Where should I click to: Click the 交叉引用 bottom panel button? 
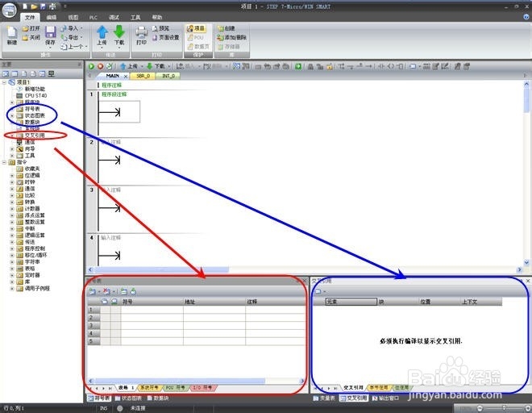(354, 398)
